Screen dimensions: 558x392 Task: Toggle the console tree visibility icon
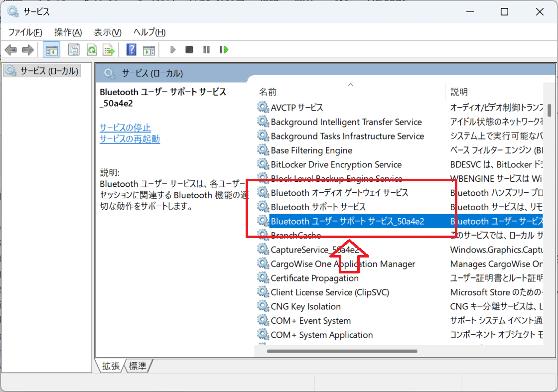point(51,49)
